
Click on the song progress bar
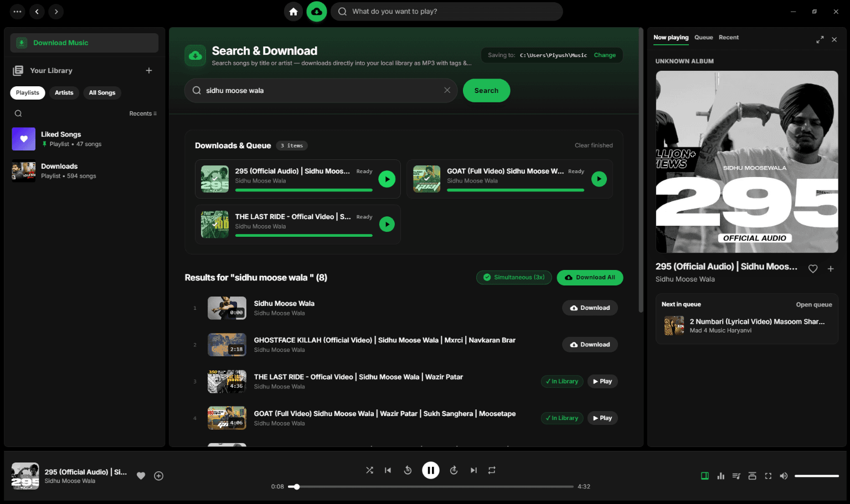430,487
